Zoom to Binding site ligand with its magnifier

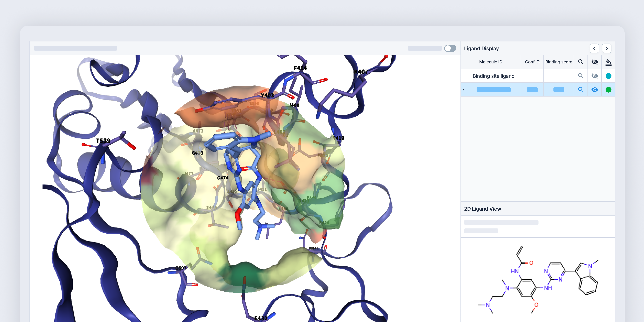tap(581, 76)
